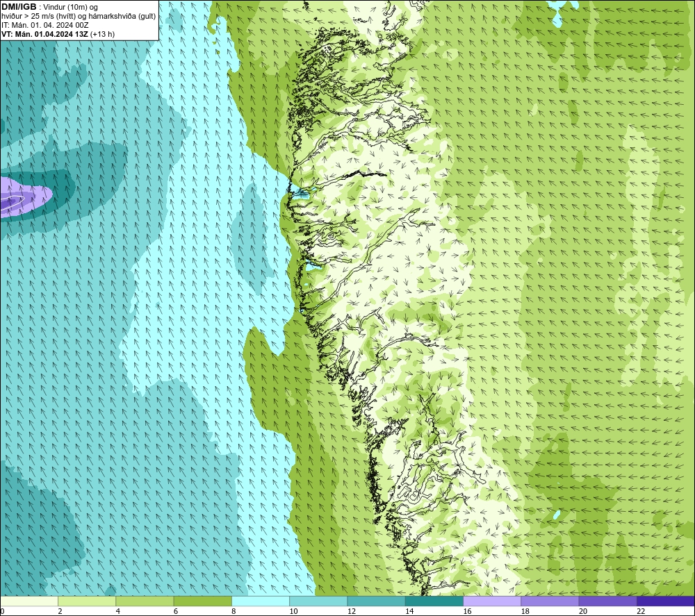This screenshot has height=616, width=695.
Task: Click the 'Vindur (10m) og' heading text
Action: (x=71, y=8)
